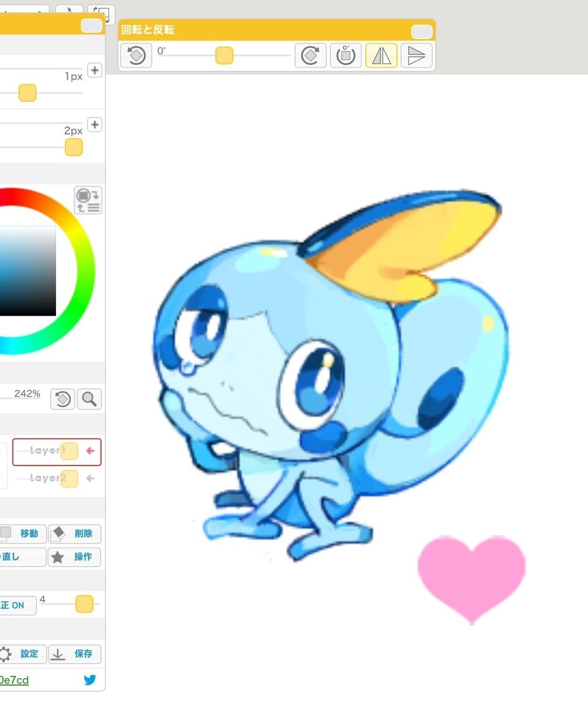The image size is (588, 701).
Task: Toggle the stabilizer 補正 ON button
Action: coord(18,605)
